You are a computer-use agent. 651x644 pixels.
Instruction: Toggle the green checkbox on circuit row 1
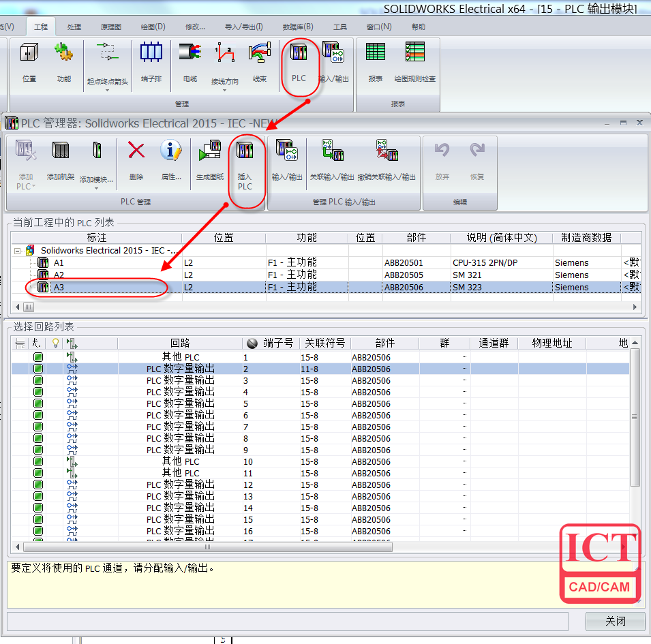coord(37,357)
